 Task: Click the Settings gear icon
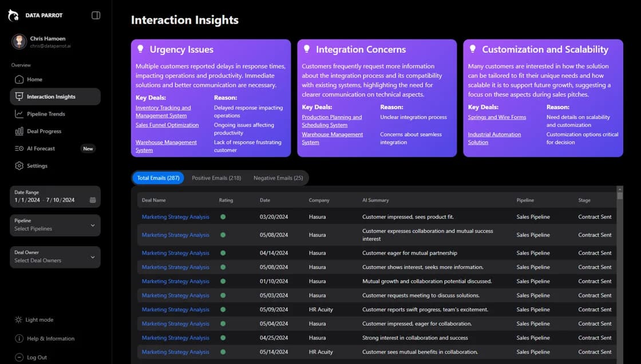tap(20, 166)
